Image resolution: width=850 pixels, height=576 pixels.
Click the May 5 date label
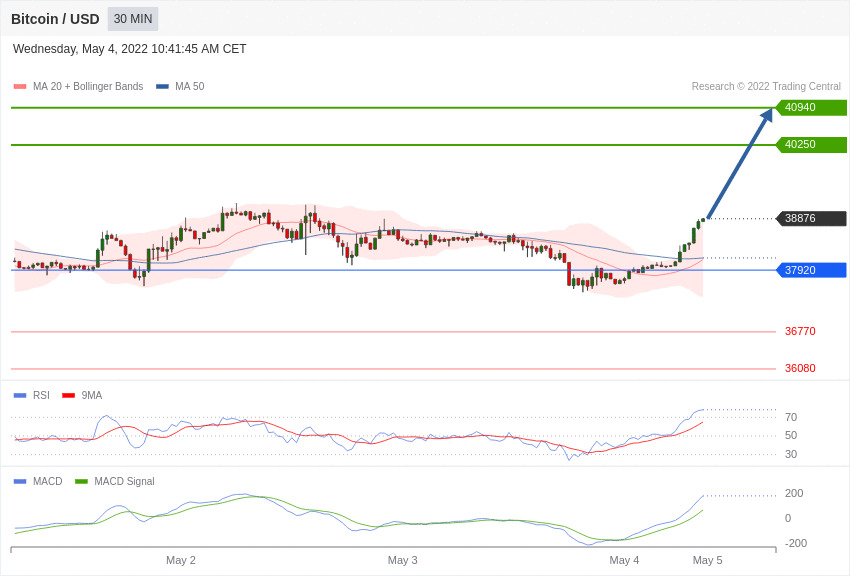pyautogui.click(x=707, y=560)
